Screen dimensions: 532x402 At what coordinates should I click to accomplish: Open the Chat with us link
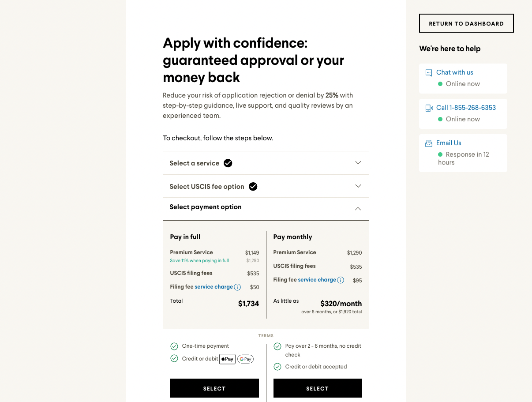point(454,72)
